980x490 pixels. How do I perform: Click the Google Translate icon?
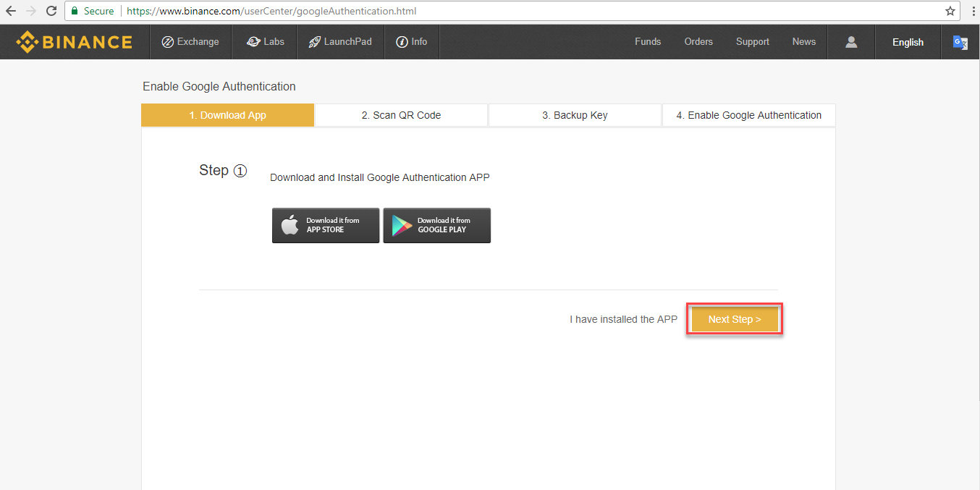(x=960, y=42)
